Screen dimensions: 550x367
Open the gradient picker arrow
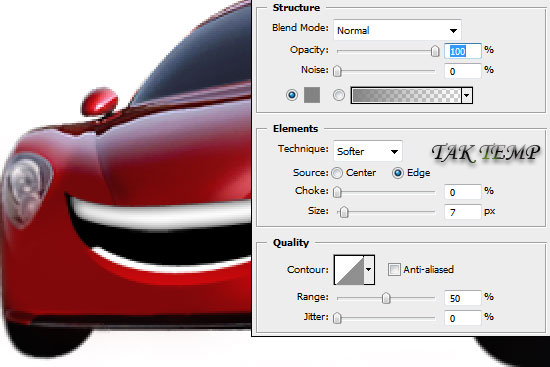pyautogui.click(x=467, y=95)
